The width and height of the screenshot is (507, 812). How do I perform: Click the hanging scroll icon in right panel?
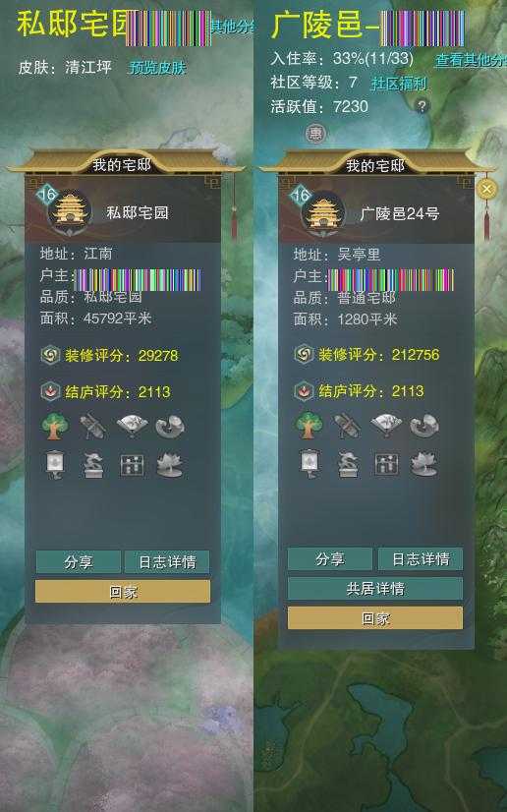click(309, 463)
